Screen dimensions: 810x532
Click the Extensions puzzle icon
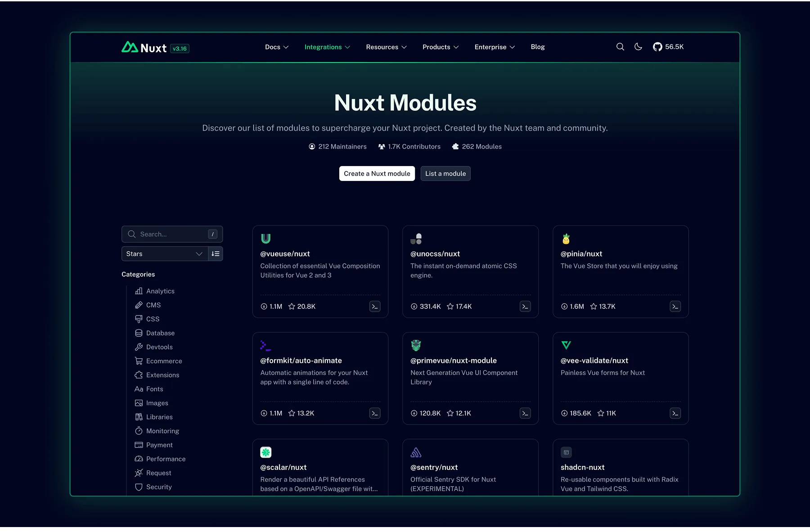click(139, 375)
